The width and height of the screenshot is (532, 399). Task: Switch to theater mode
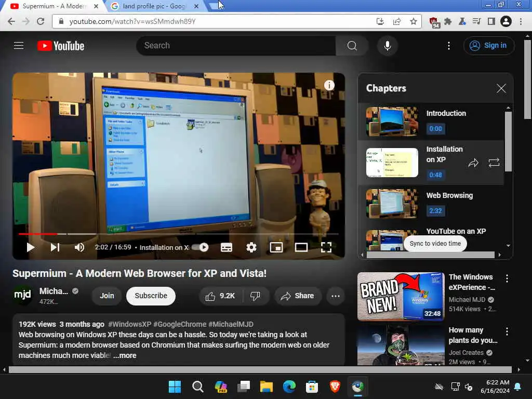tap(301, 247)
